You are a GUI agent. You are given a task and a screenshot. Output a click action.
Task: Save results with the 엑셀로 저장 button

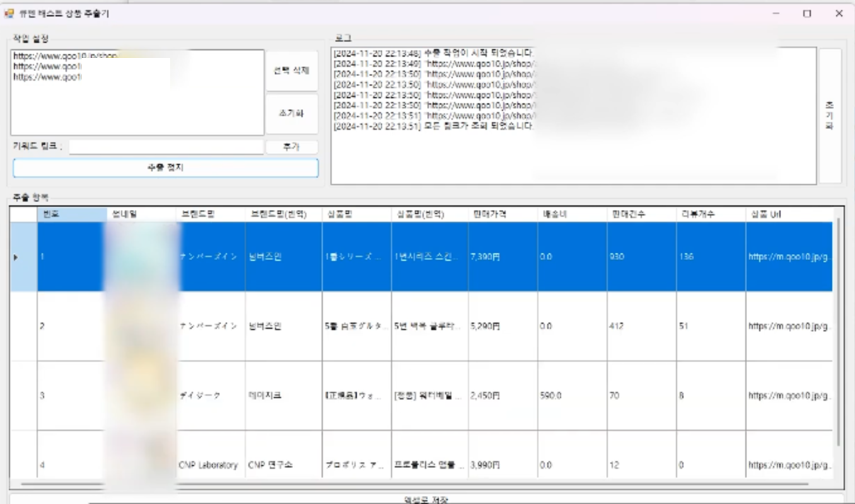click(426, 500)
